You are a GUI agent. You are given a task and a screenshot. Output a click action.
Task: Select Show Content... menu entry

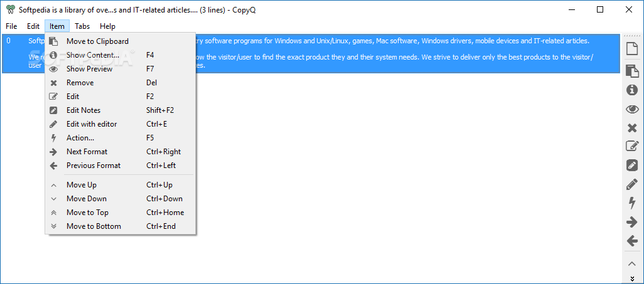pos(121,55)
